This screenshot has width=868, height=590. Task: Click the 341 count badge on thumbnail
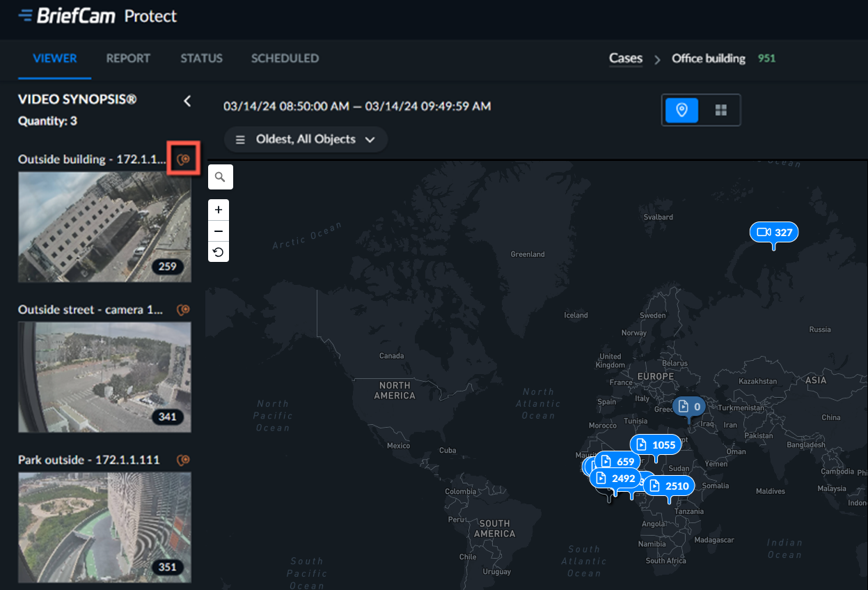point(167,417)
